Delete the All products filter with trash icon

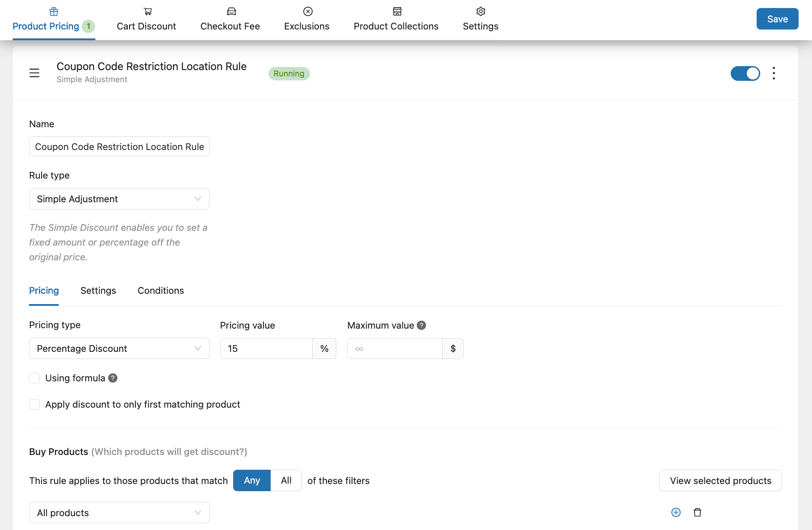[x=697, y=513]
